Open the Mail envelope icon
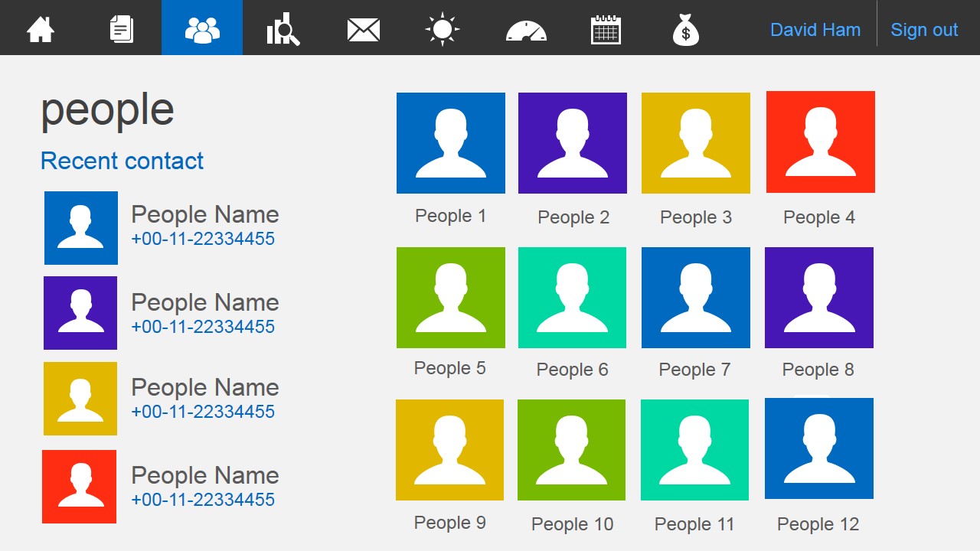Viewport: 980px width, 551px height. 364,30
